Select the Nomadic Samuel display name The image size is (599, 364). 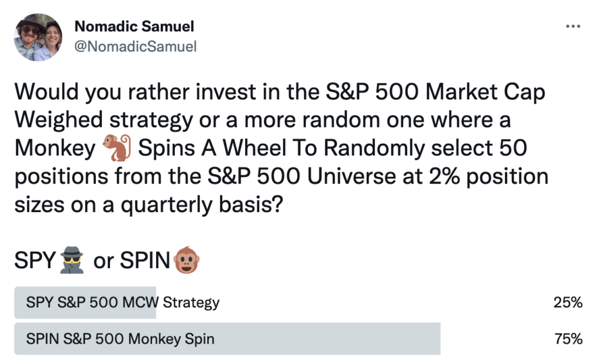coord(134,26)
